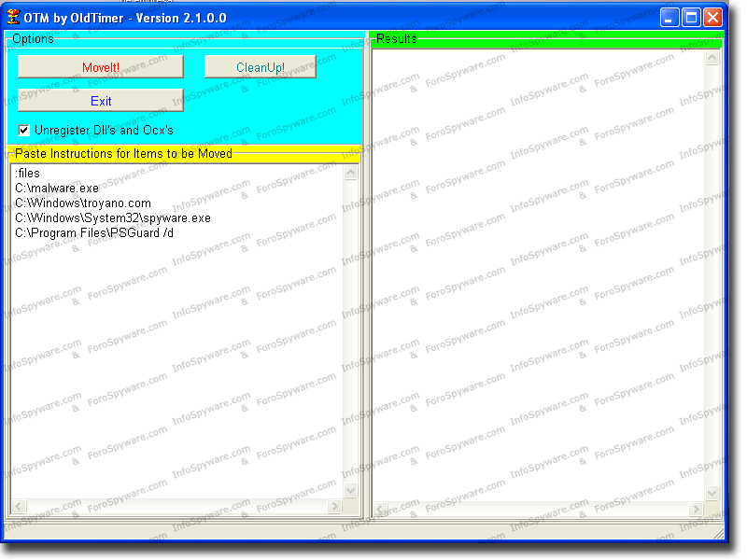Close the OTM window
Viewport: 747px width, 560px height.
click(x=713, y=18)
